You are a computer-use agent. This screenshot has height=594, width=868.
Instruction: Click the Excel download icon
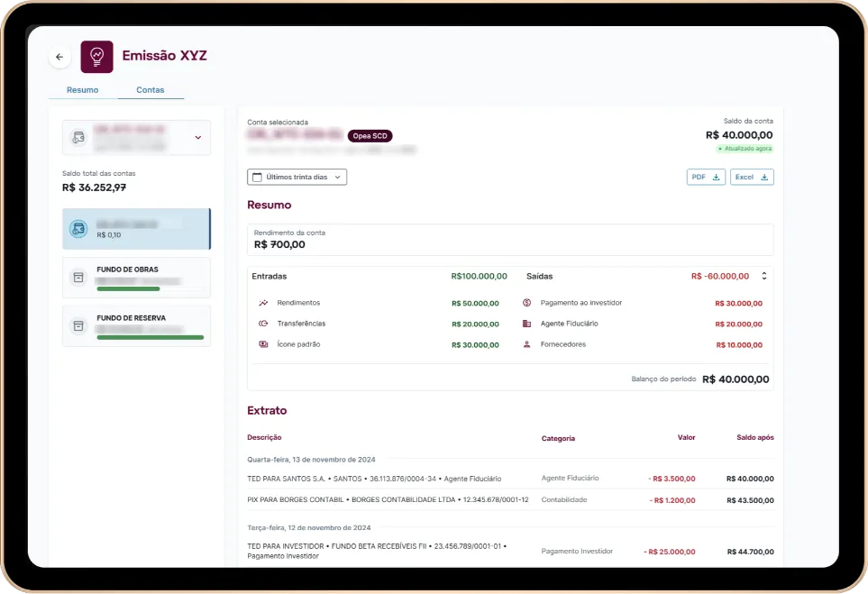coord(764,178)
